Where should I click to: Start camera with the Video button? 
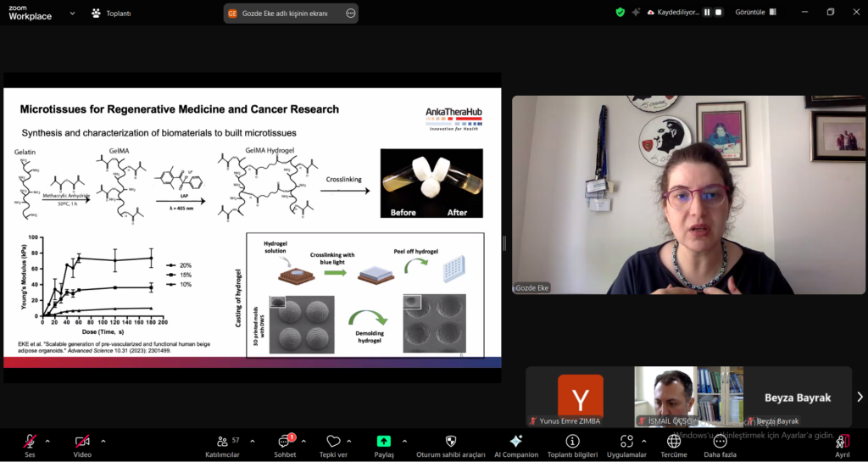click(82, 445)
